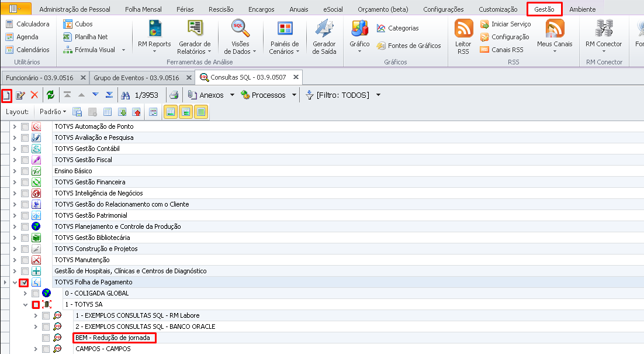
Task: Select CAMPOS - CAMPOS row
Action: pos(103,349)
